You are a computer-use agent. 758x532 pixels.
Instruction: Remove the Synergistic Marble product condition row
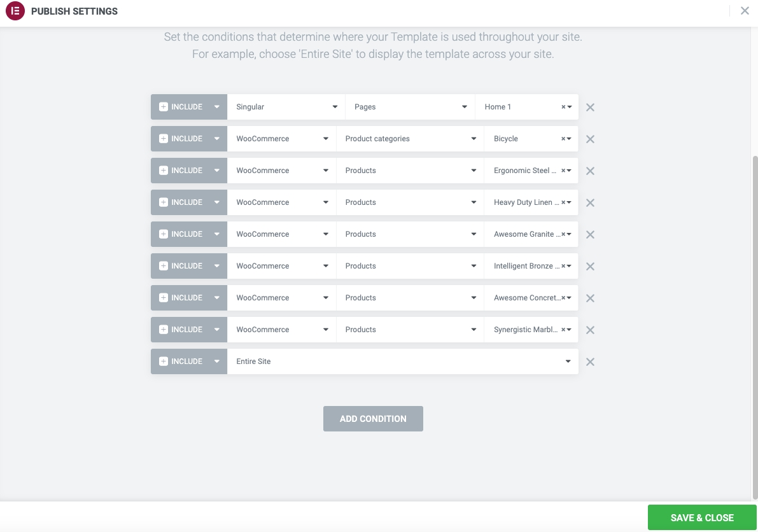(x=590, y=330)
